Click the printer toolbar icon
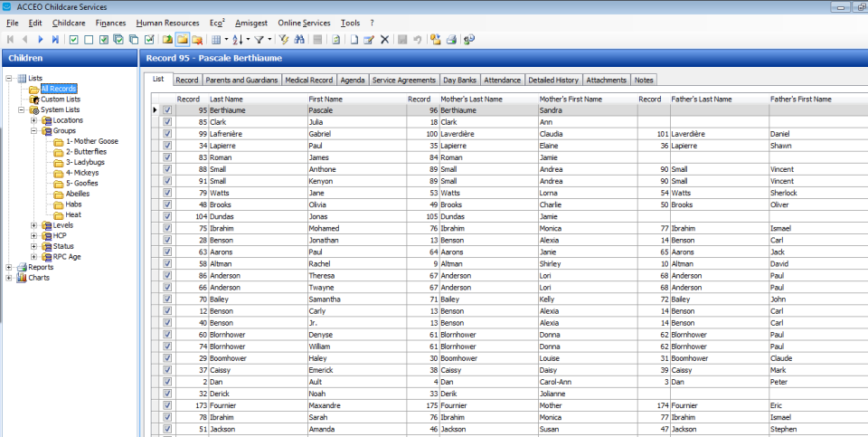Viewport: 868px width, 437px height. [x=451, y=39]
